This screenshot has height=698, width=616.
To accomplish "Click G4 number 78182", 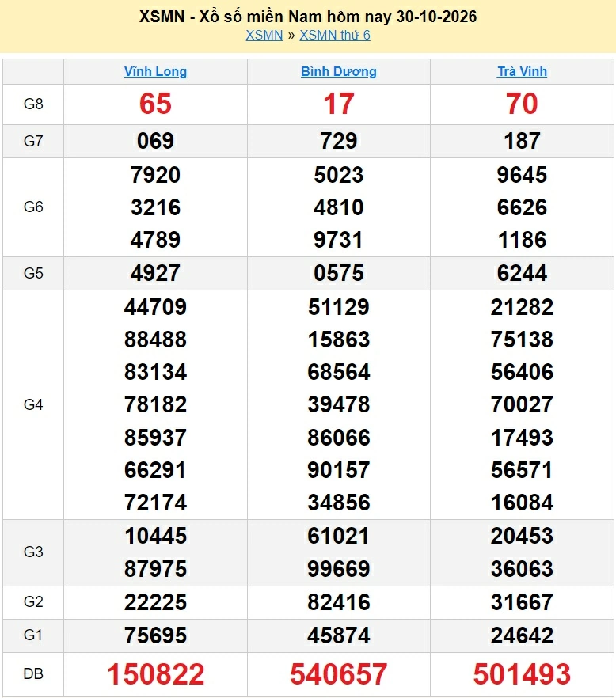I will point(155,404).
